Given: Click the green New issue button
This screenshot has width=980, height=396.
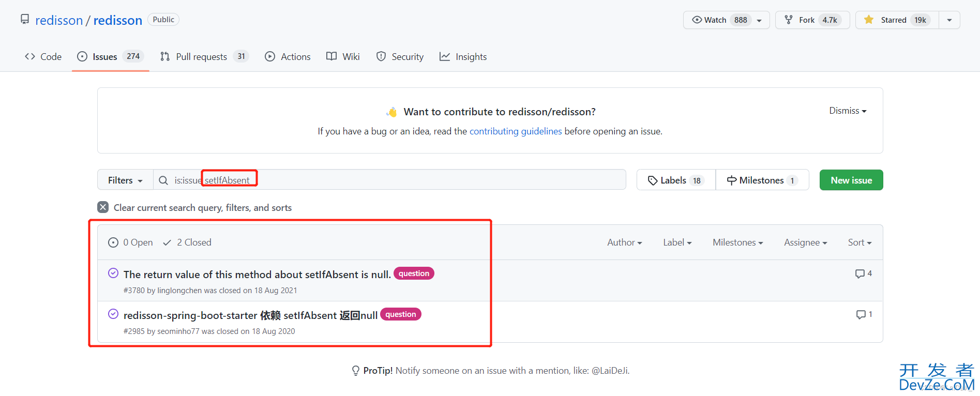Looking at the screenshot, I should [851, 180].
